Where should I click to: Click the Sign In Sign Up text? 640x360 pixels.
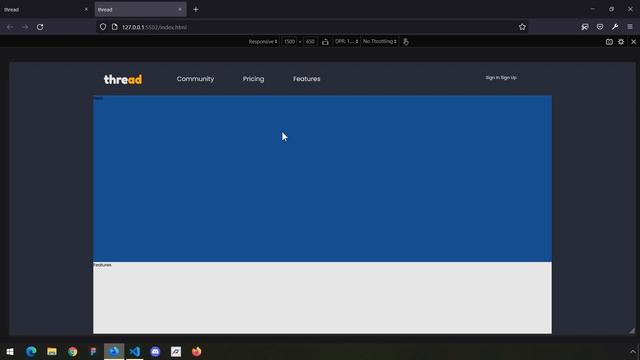[x=501, y=78]
